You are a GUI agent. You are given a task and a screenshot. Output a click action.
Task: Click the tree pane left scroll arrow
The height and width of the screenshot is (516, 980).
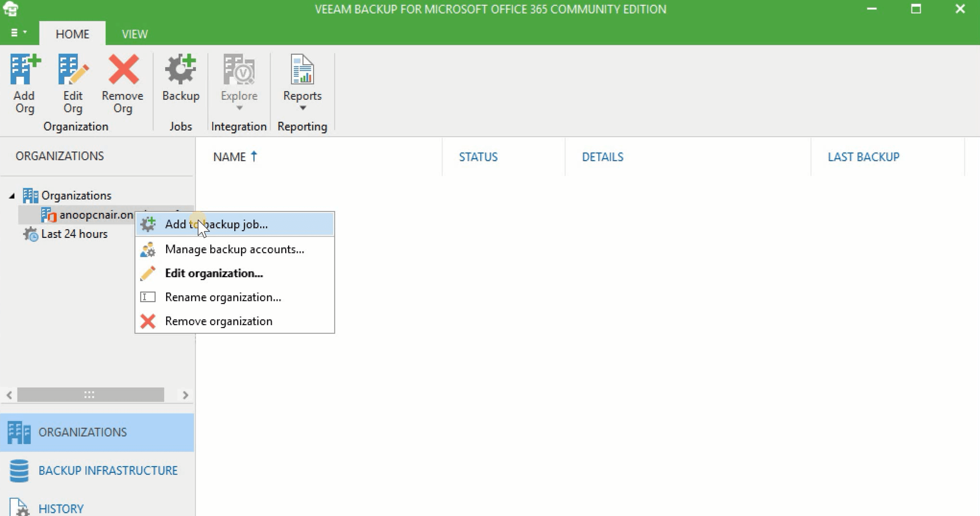(x=9, y=395)
